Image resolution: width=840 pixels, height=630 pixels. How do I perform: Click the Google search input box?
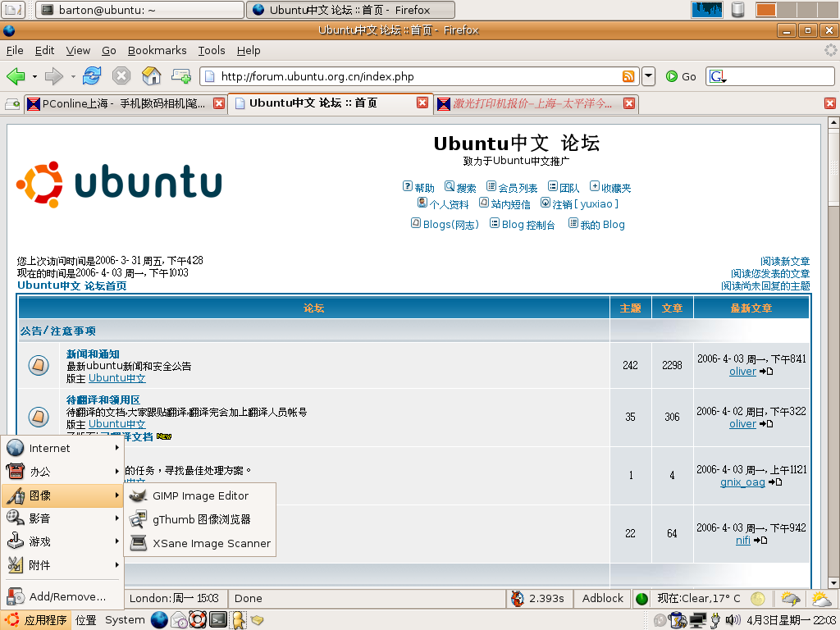pos(781,76)
